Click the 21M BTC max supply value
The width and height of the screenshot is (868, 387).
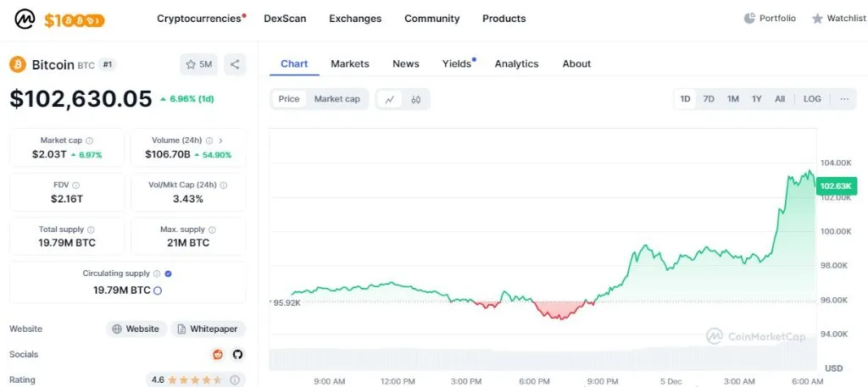(188, 243)
